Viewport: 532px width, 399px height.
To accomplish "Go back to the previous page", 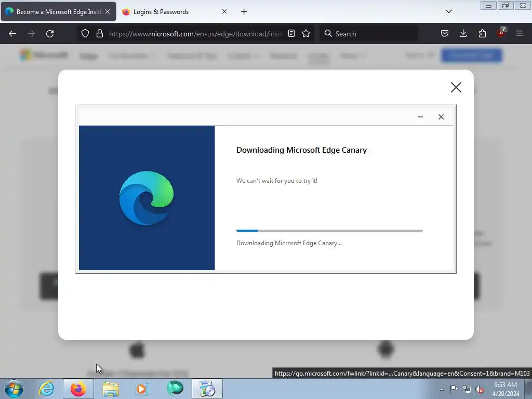I will pos(12,34).
